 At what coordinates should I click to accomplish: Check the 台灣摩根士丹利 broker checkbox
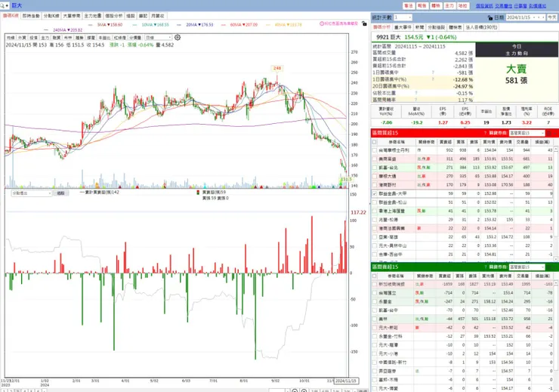pos(375,150)
